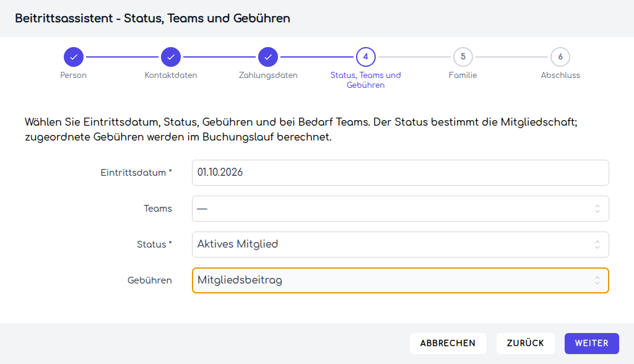Click the Kontaktdaten step label
Image resolution: width=634 pixels, height=364 pixels.
tap(171, 76)
